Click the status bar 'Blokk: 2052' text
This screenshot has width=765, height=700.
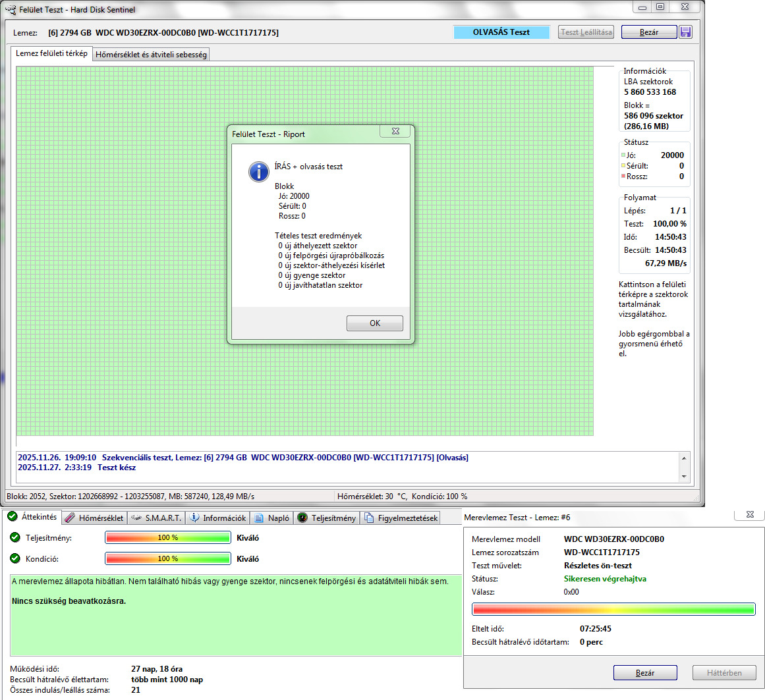[x=26, y=497]
